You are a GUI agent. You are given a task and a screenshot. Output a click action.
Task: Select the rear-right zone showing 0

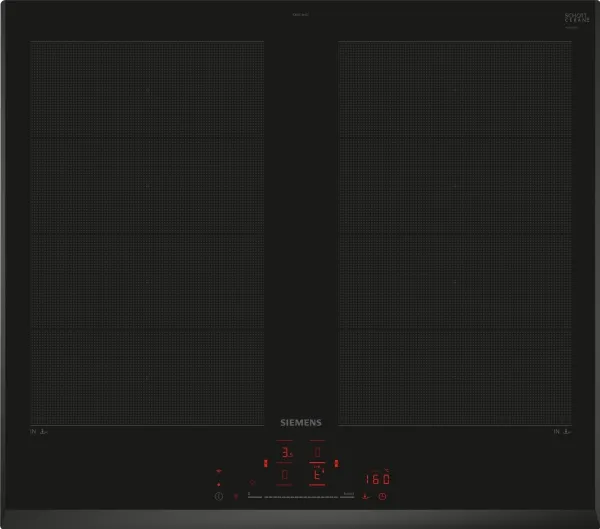pyautogui.click(x=318, y=453)
